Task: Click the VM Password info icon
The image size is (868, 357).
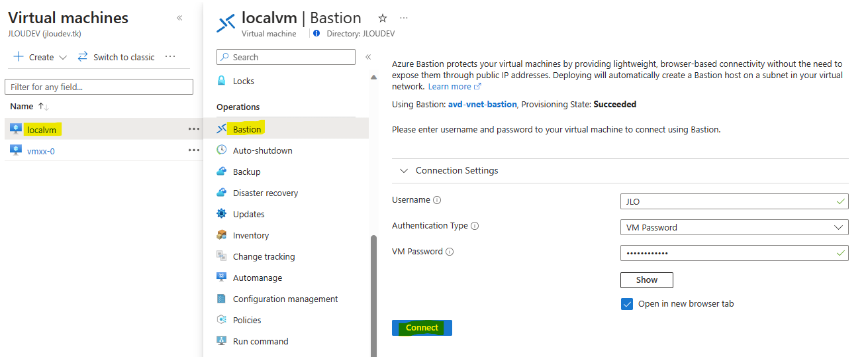Action: (x=450, y=252)
